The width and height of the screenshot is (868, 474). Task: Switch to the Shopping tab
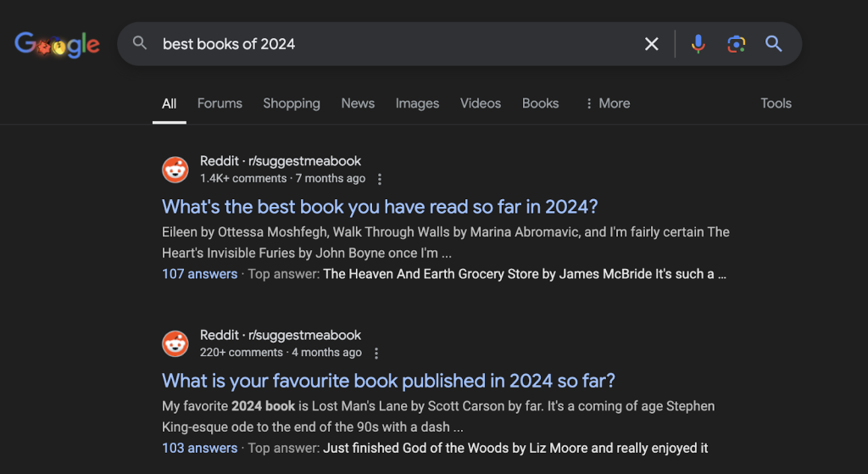[292, 103]
